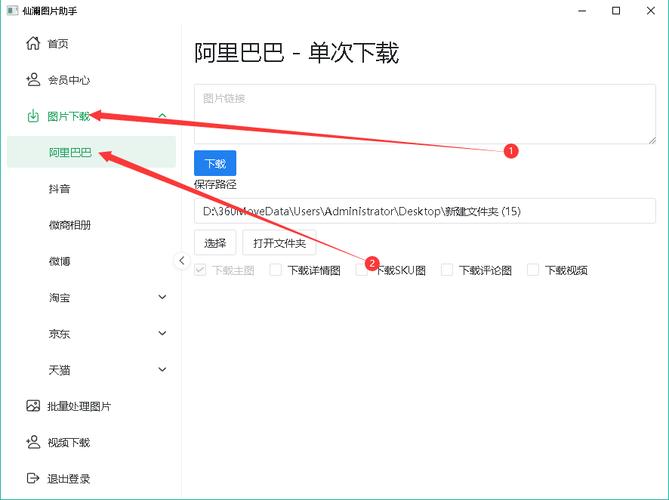Enable the 下载视频 checkbox
Image resolution: width=669 pixels, height=500 pixels.
point(533,270)
